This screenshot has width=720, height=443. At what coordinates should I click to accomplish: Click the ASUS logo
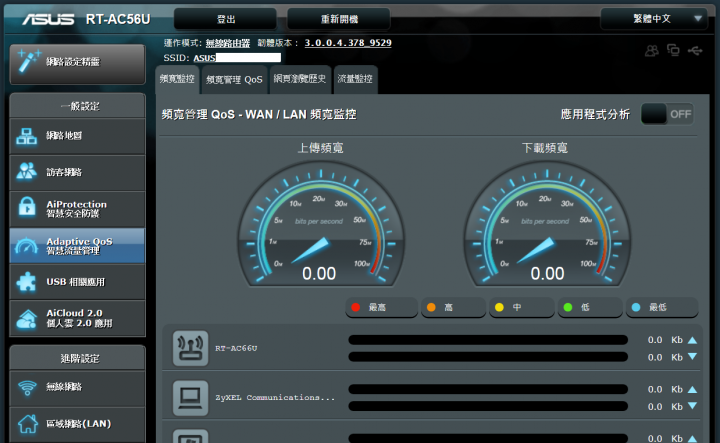48,19
